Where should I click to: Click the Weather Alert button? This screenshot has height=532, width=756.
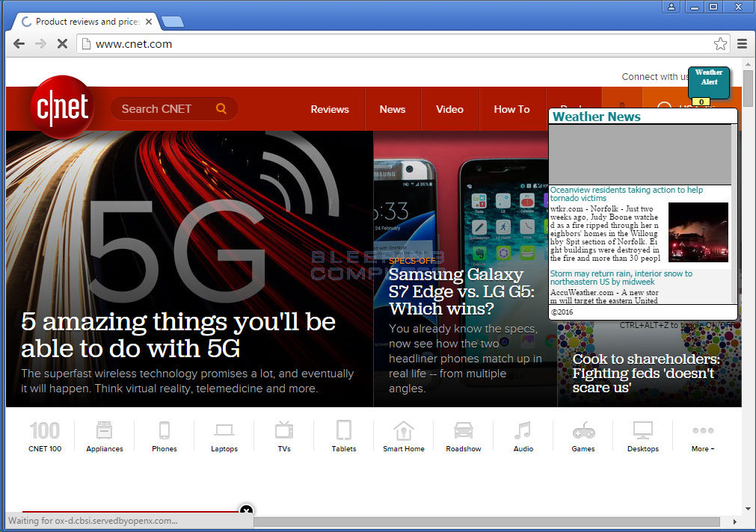pos(709,82)
